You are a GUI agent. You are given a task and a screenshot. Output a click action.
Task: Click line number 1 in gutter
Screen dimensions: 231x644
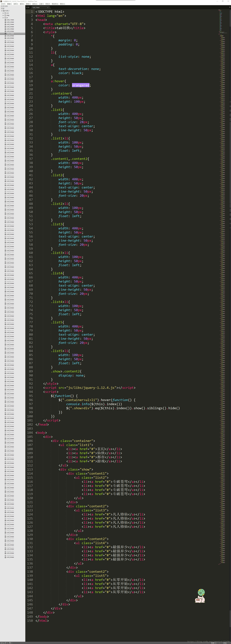click(32, 12)
